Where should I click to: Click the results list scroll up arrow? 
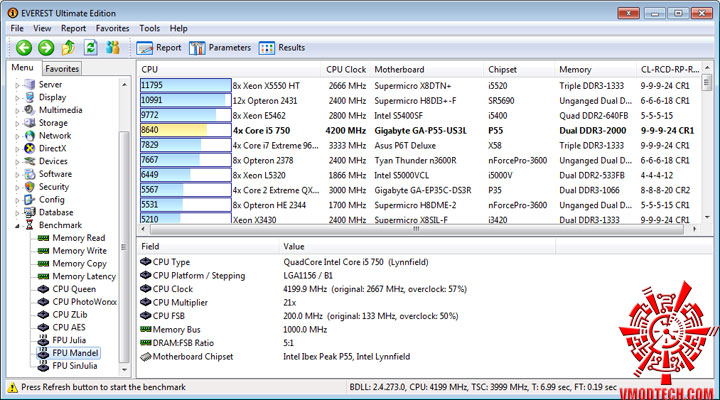(707, 68)
